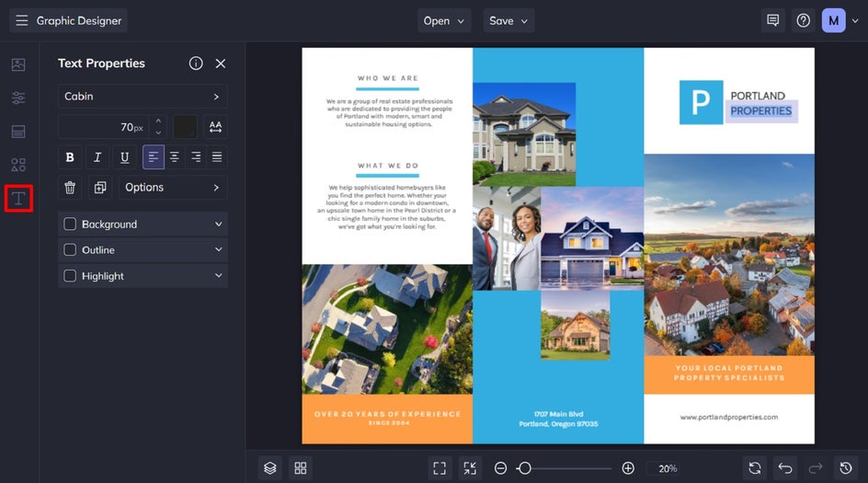Toggle underline formatting
The image size is (868, 483).
pos(124,157)
